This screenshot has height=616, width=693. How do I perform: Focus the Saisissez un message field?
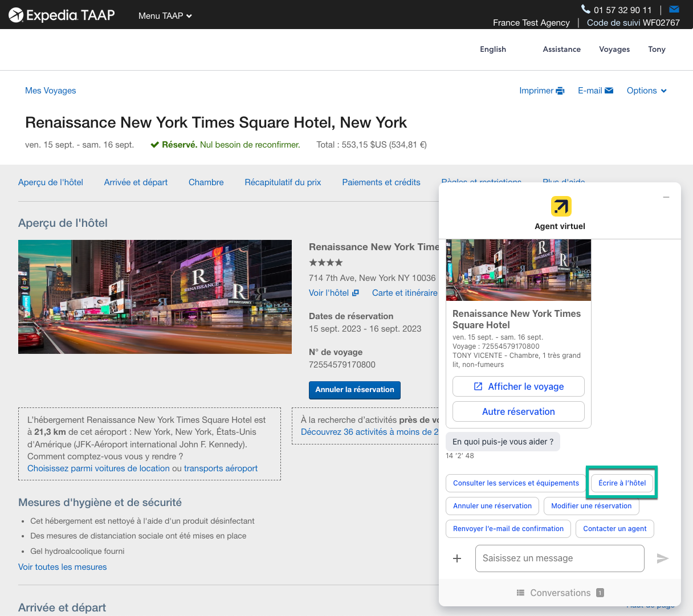(560, 558)
